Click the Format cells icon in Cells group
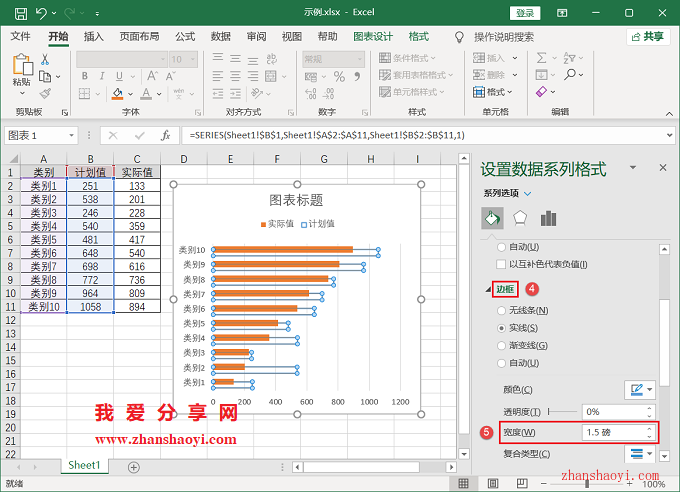The image size is (680, 492). 479,92
